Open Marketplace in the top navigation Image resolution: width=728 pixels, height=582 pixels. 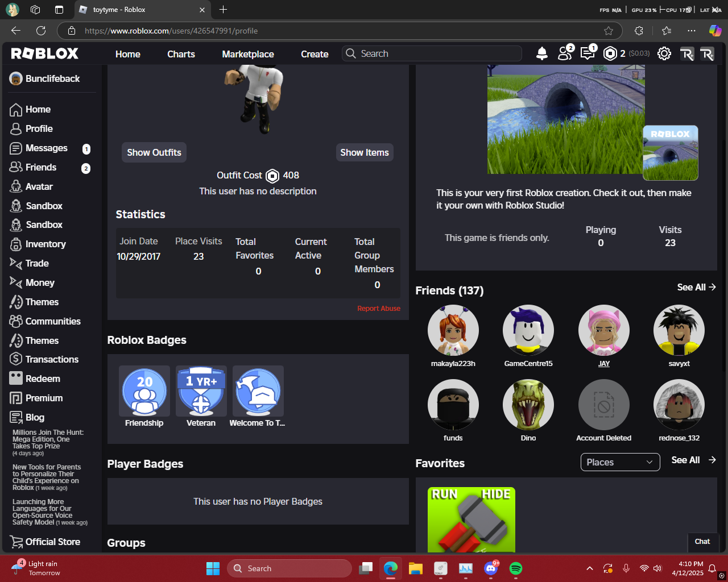248,54
